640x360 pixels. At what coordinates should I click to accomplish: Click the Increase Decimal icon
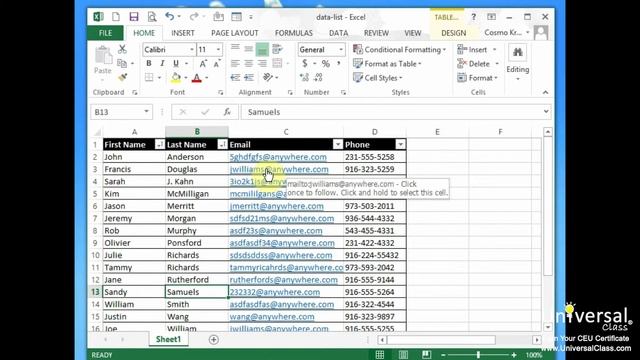(304, 78)
